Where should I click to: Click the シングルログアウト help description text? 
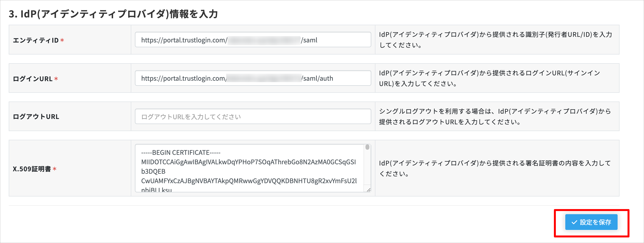point(495,117)
